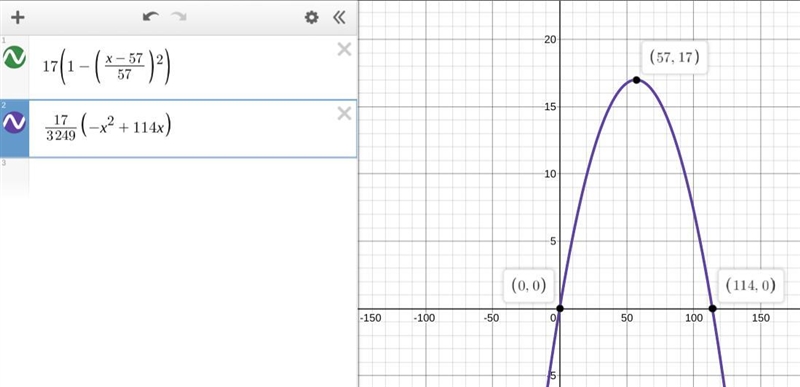800x387 pixels.
Task: Click the -100 label on the x-axis
Action: point(424,318)
